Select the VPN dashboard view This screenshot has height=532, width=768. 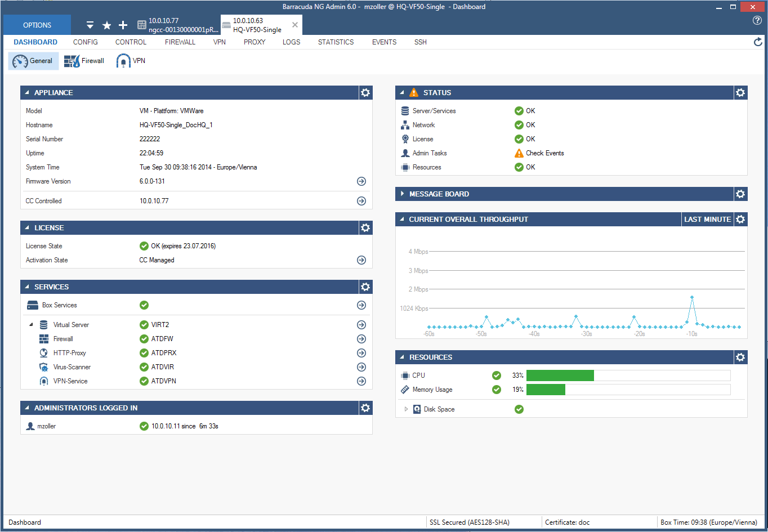point(131,61)
